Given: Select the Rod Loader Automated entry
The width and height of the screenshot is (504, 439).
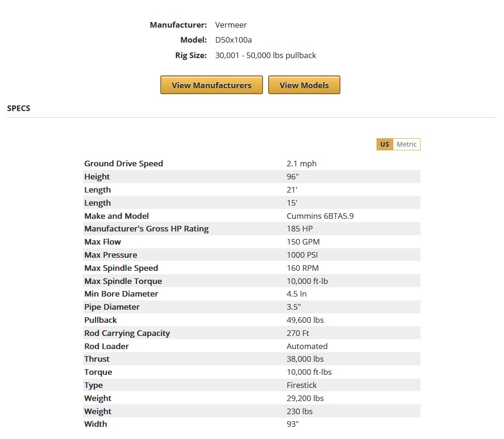Looking at the screenshot, I should coord(307,346).
